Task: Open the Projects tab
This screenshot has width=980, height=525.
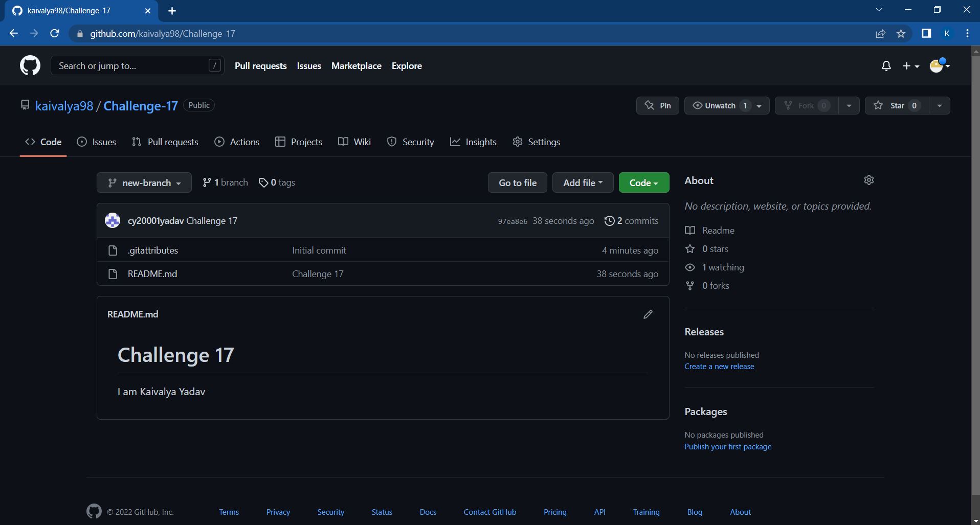Action: [x=299, y=142]
